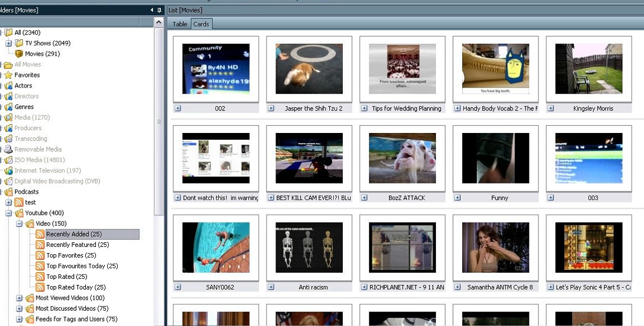
Task: Click Most Viewed Videos folder icon
Action: click(x=30, y=298)
